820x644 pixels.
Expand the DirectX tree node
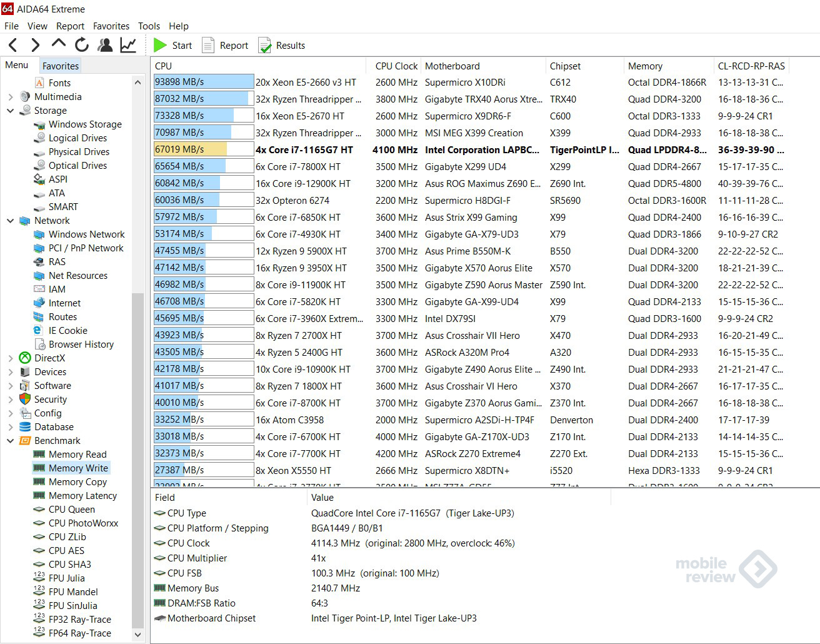[10, 358]
